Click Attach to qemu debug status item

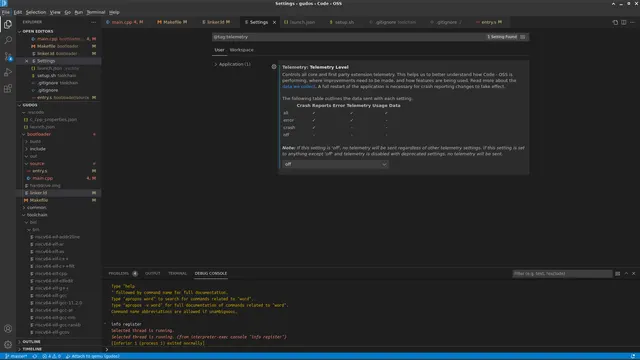point(93,356)
